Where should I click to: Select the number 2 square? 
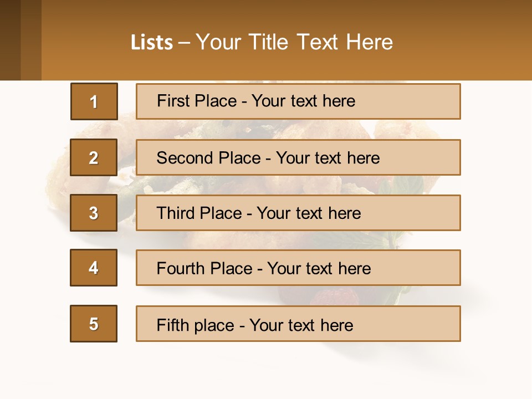click(x=94, y=157)
